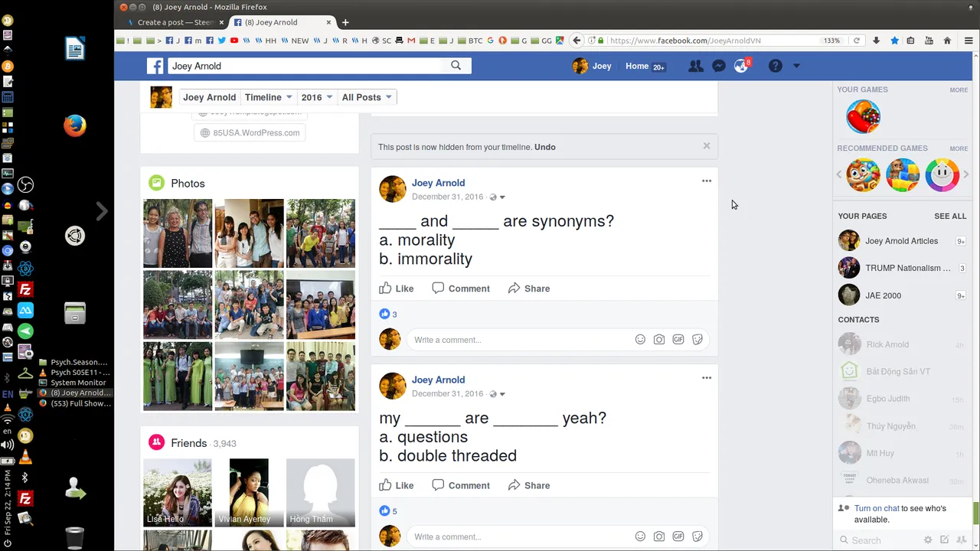The height and width of the screenshot is (551, 980).
Task: Reload the page with refresh button
Action: tap(857, 41)
